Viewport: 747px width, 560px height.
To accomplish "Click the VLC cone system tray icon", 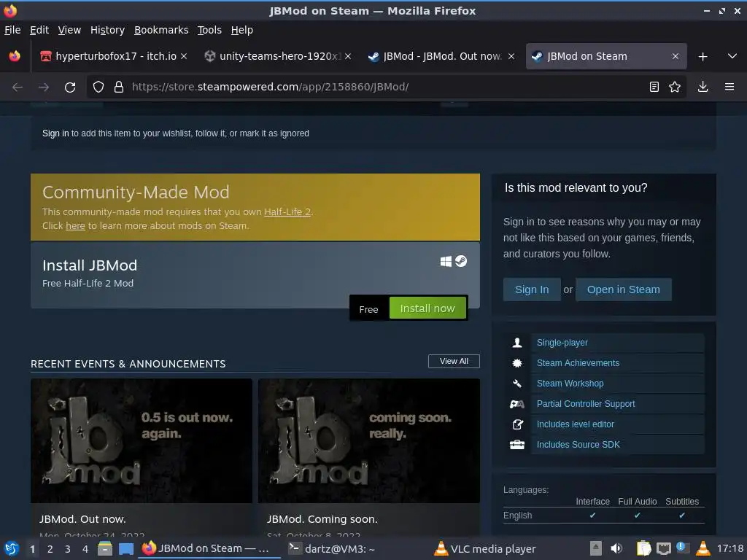I will coord(703,548).
